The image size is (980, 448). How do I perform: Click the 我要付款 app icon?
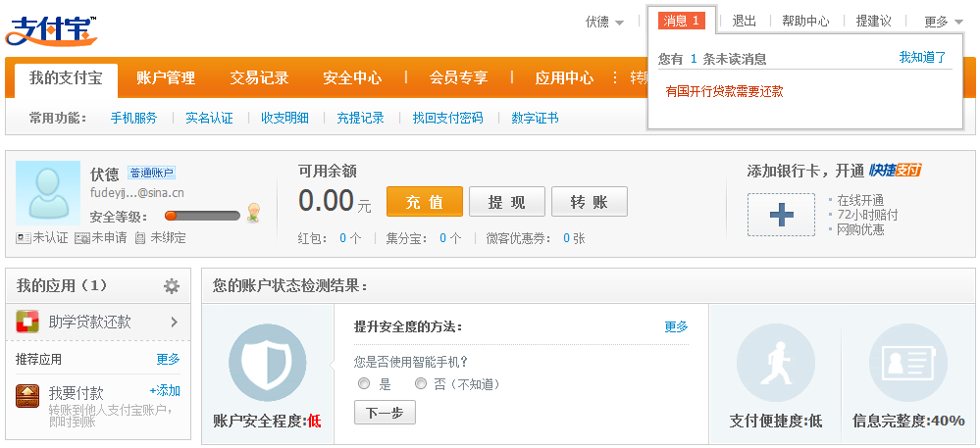point(27,396)
